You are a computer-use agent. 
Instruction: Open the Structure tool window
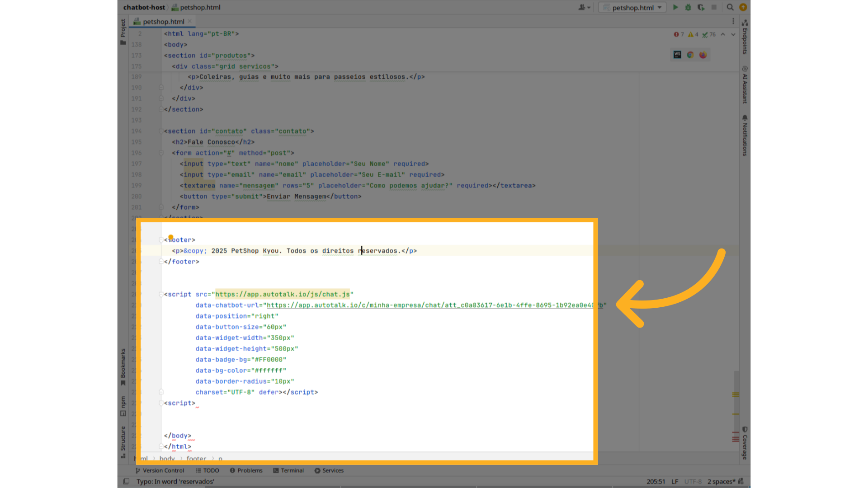123,442
